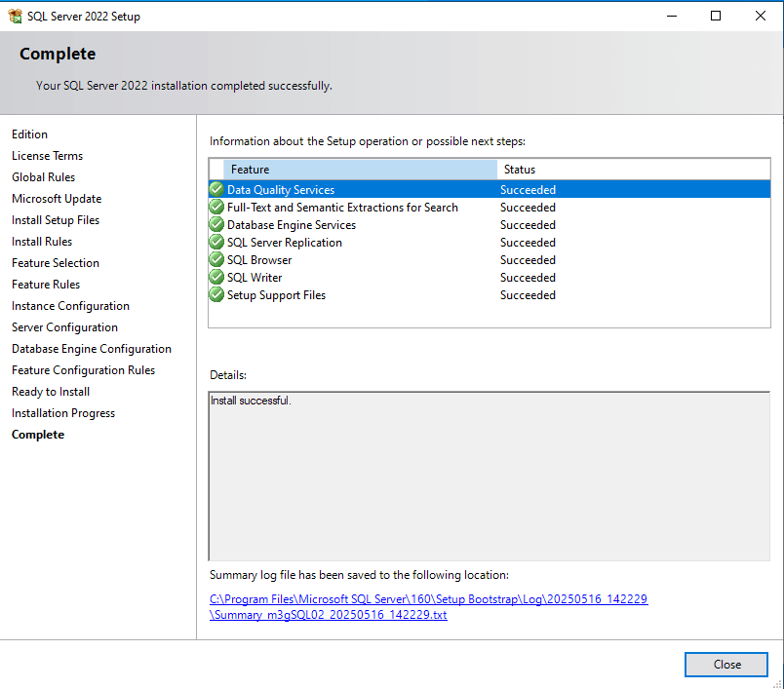Click green checkmark beside Data Quality Services
Image resolution: width=784 pixels, height=689 pixels.
click(x=216, y=189)
